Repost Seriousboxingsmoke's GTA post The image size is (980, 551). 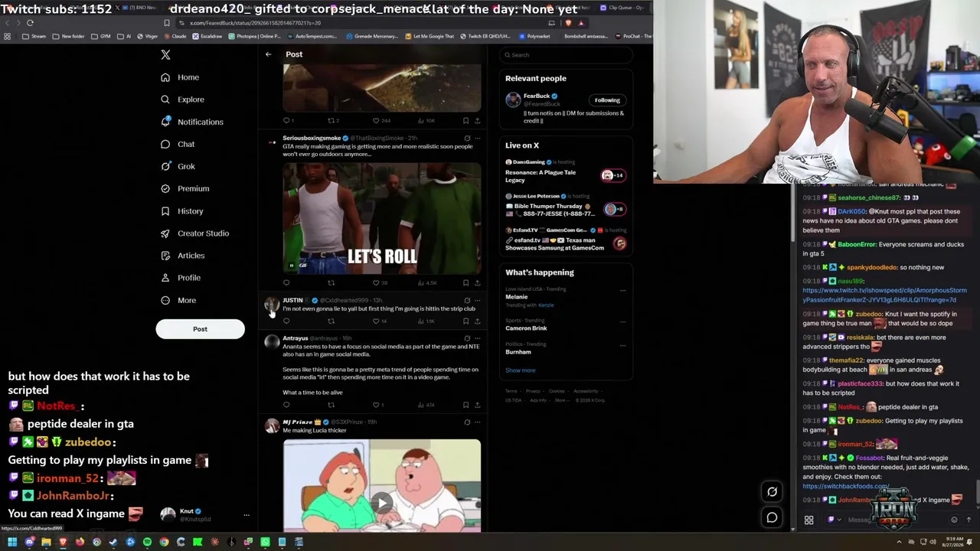coord(331,282)
